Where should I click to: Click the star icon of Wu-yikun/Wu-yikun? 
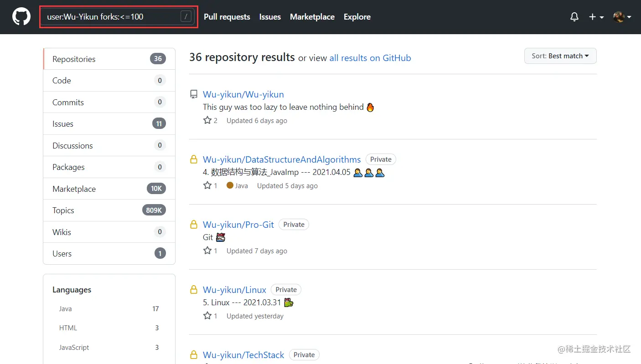point(207,120)
